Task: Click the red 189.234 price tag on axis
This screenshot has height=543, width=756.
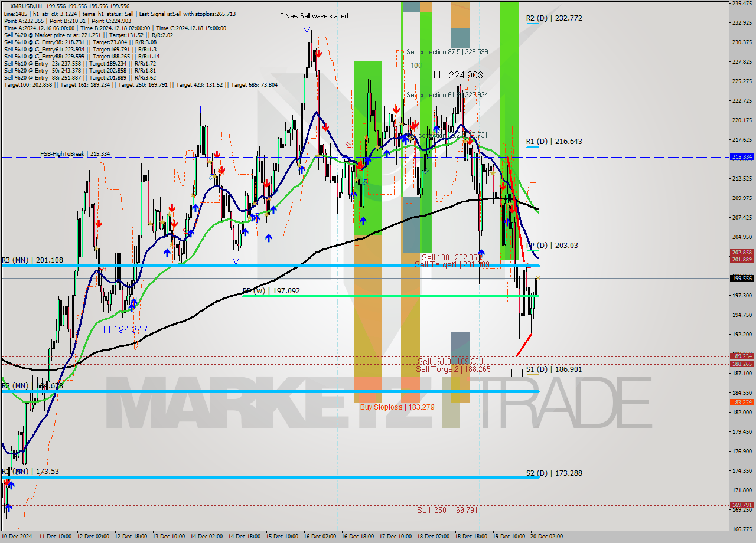Action: (742, 356)
